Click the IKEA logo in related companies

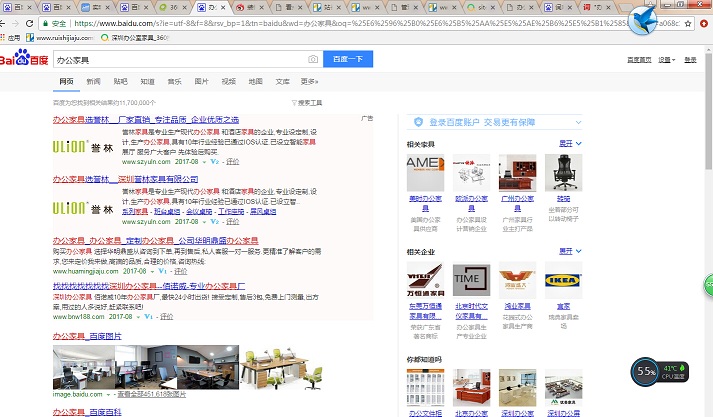(x=563, y=277)
